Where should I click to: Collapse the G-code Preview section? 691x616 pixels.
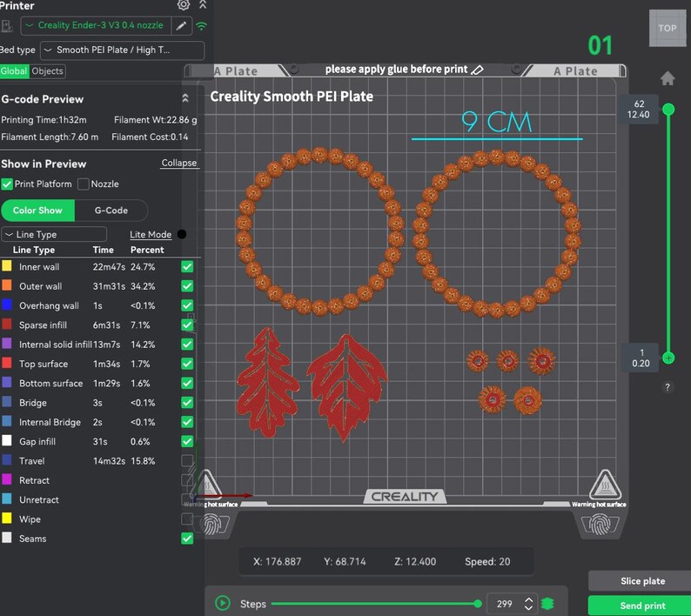(x=185, y=98)
